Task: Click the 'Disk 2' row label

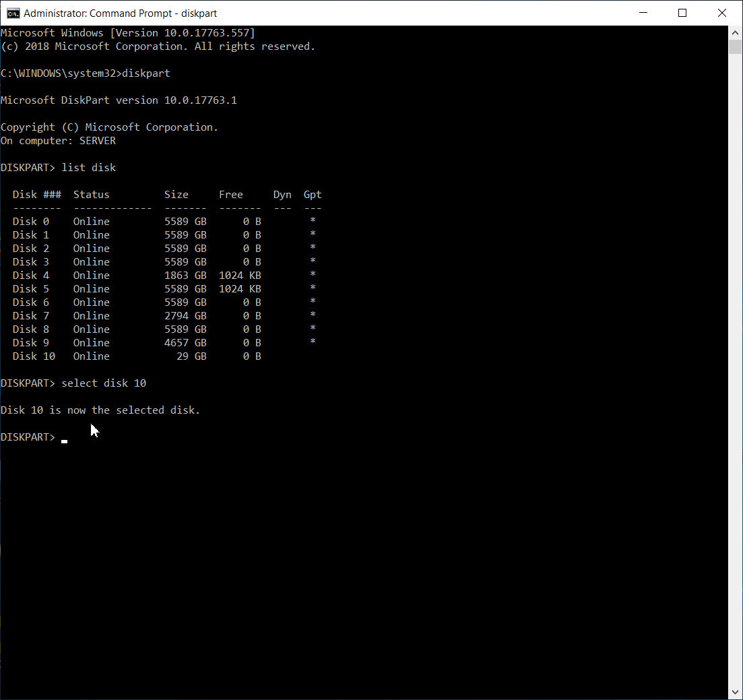Action: pos(31,249)
